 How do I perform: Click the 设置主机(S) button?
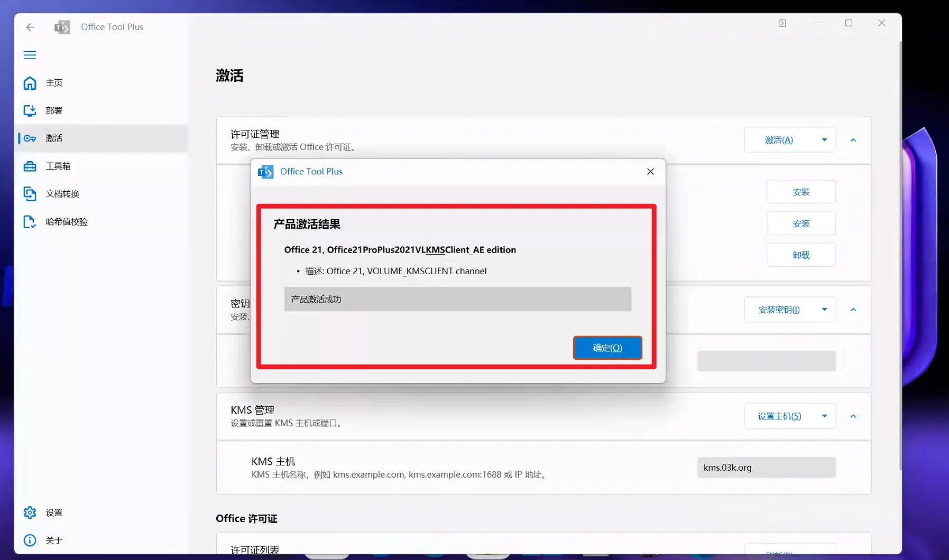(779, 416)
